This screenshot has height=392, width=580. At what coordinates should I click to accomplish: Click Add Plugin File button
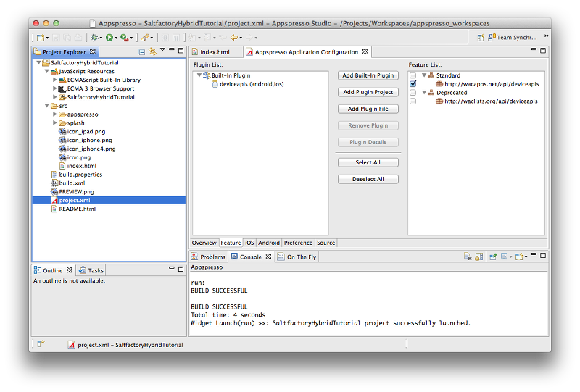pos(368,109)
